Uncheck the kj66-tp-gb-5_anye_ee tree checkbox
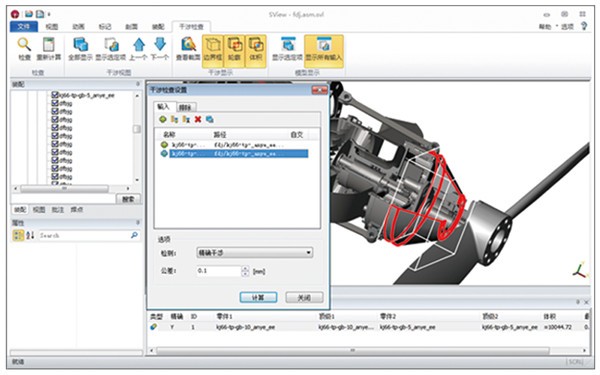600x375 pixels. pyautogui.click(x=55, y=95)
